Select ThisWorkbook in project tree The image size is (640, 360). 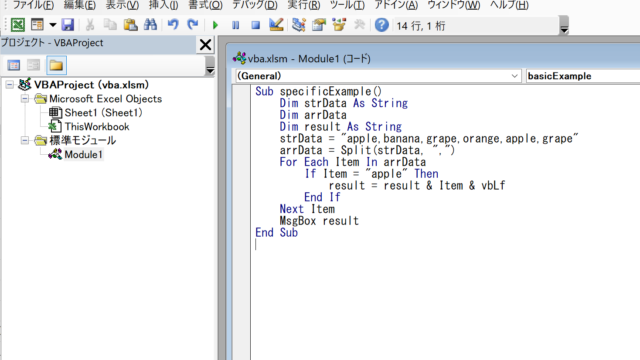click(97, 127)
